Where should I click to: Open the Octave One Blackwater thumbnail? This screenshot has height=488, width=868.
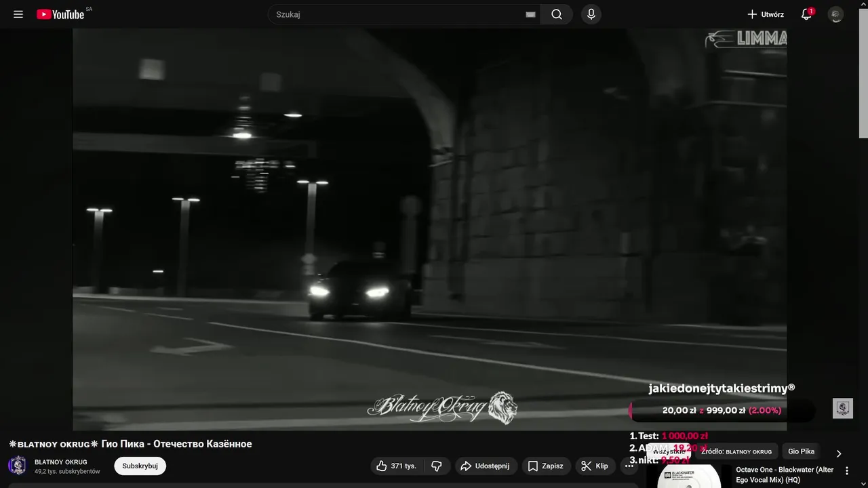pyautogui.click(x=688, y=476)
